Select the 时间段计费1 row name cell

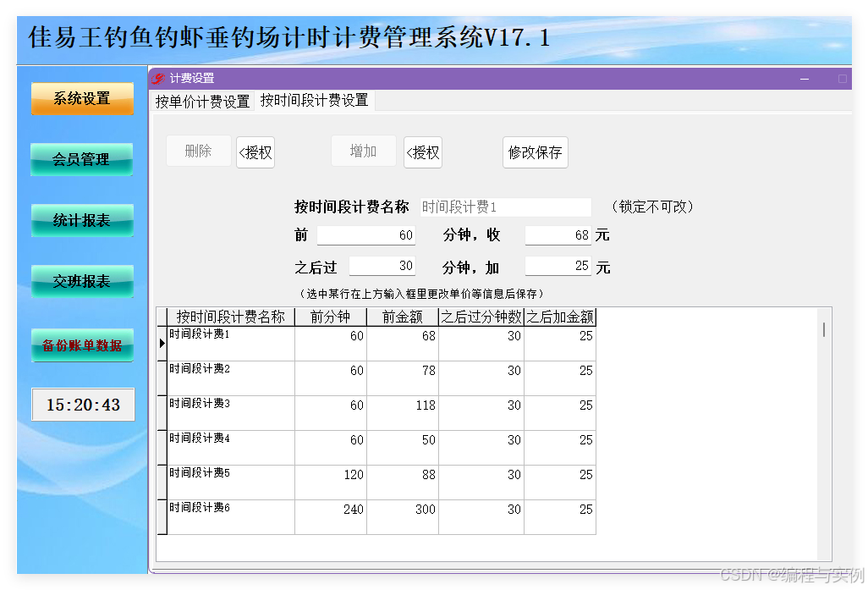(x=231, y=344)
